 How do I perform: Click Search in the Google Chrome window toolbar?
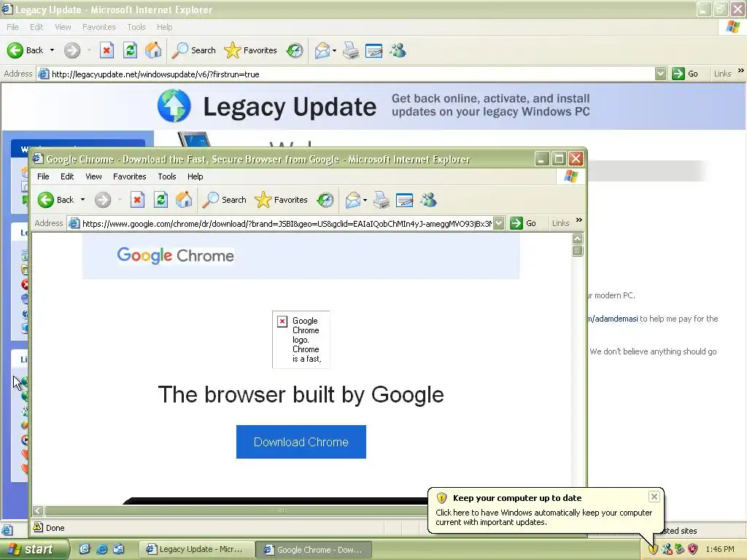[224, 200]
